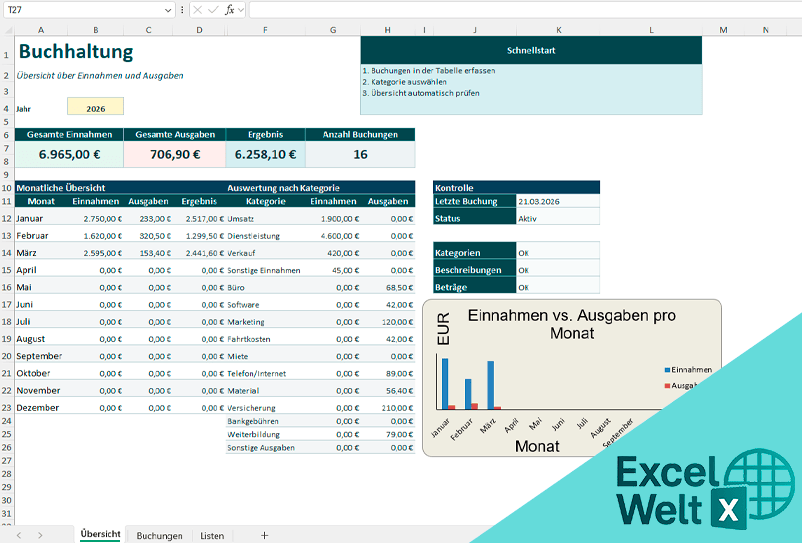Select column F header
The image size is (802, 543).
tap(265, 30)
